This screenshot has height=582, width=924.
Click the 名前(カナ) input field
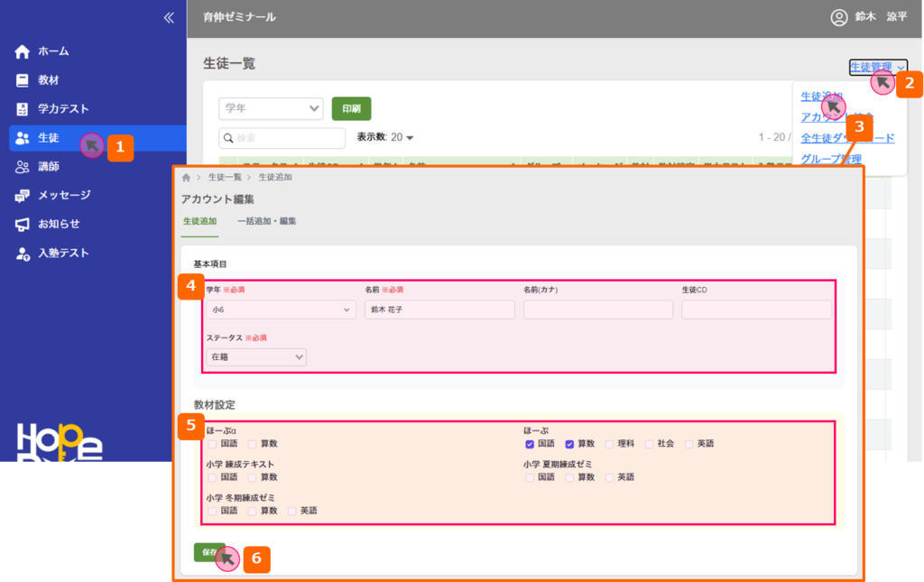[x=597, y=309]
